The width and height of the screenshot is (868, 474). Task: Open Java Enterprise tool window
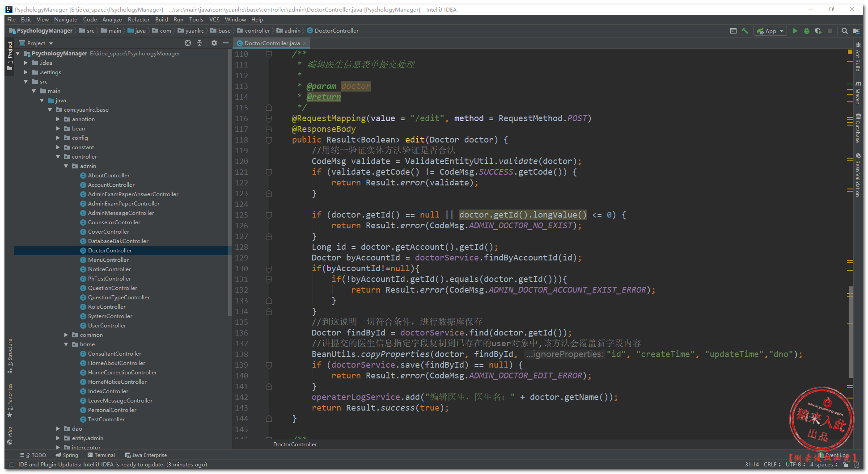146,455
